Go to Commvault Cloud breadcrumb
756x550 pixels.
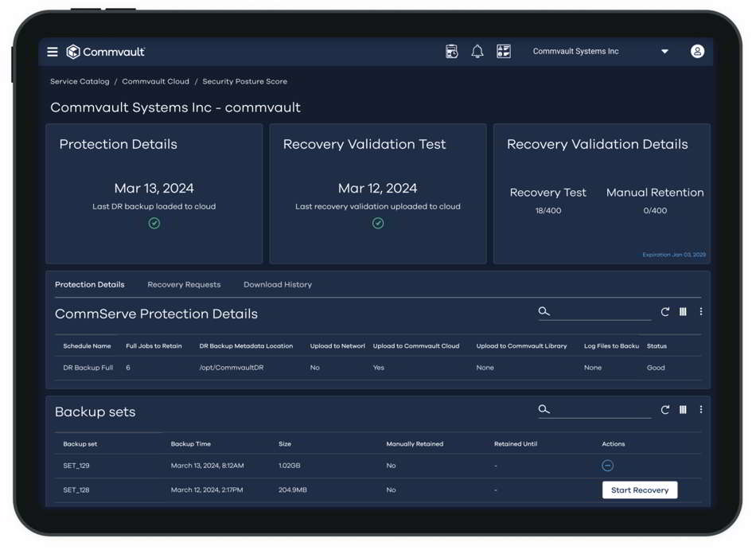[x=155, y=81]
